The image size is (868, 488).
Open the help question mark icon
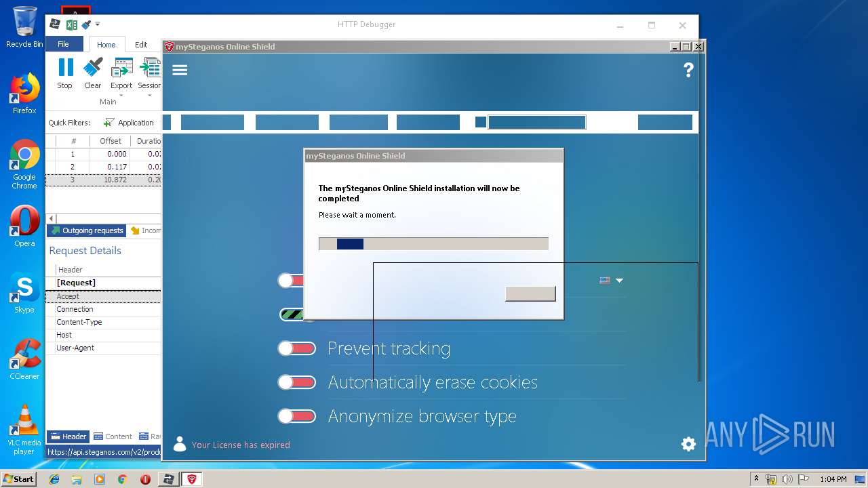point(688,70)
